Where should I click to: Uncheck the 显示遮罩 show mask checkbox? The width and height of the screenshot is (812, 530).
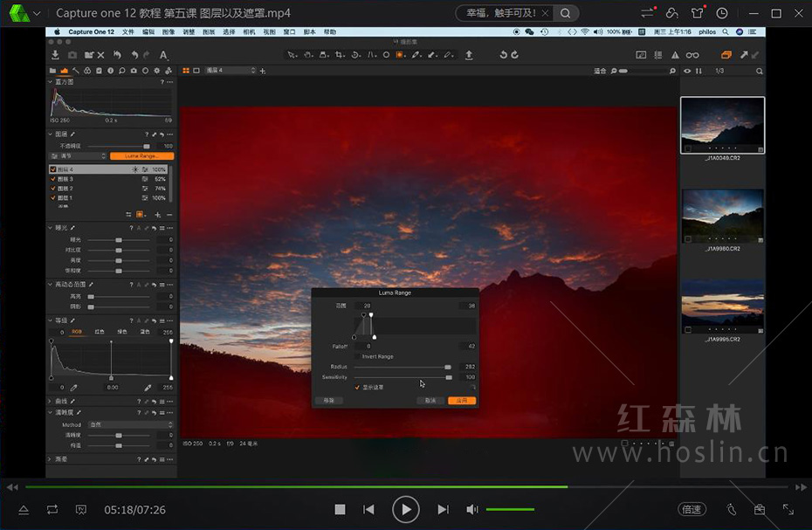point(357,387)
